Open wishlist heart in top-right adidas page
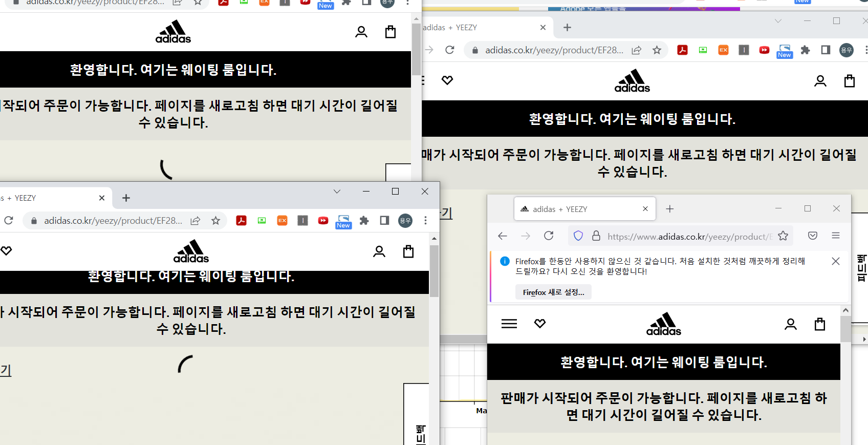 point(447,80)
